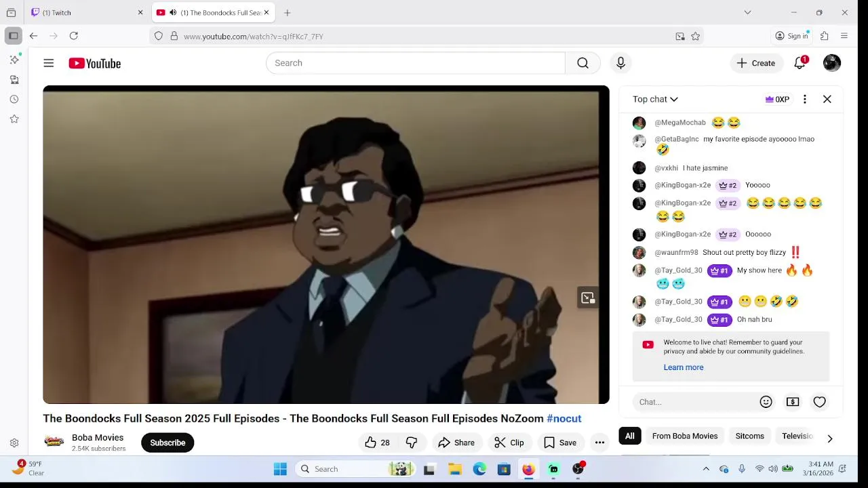Open sidebar bookmarks star icon
This screenshot has height=488, width=868.
(14, 119)
